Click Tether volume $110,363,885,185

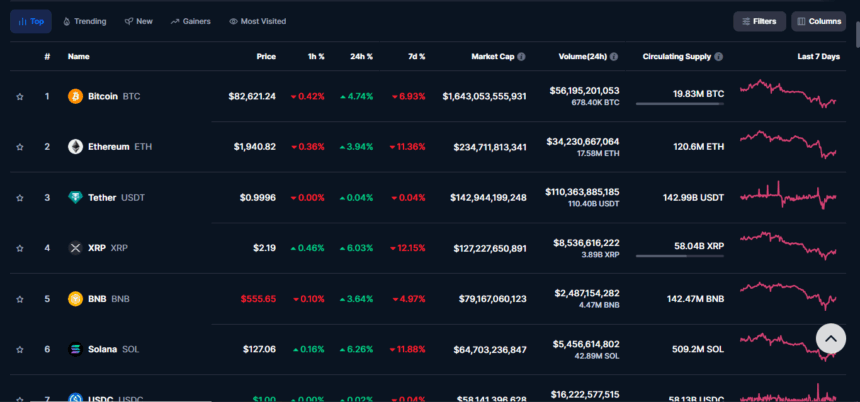582,192
